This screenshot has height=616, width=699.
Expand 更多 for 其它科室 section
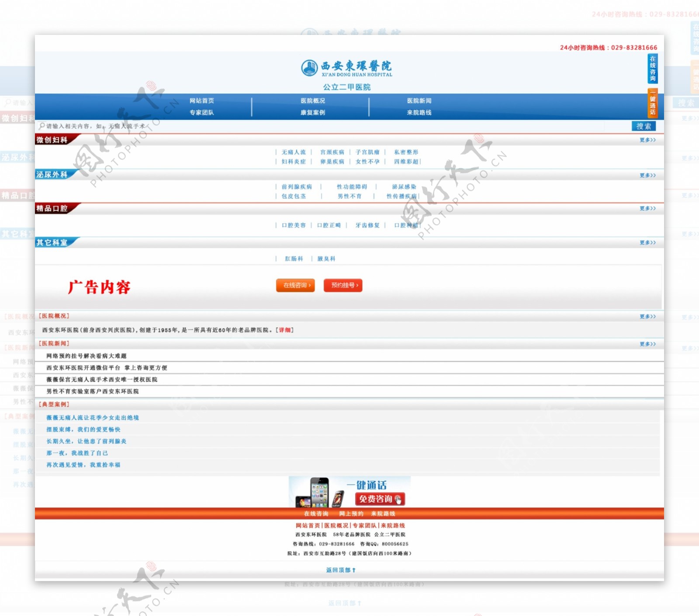tap(647, 242)
